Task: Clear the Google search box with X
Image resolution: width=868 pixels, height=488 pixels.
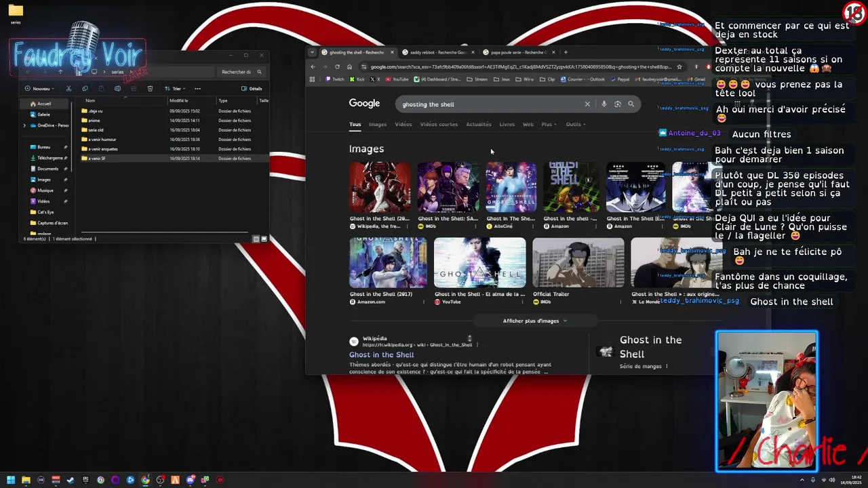Action: point(587,104)
